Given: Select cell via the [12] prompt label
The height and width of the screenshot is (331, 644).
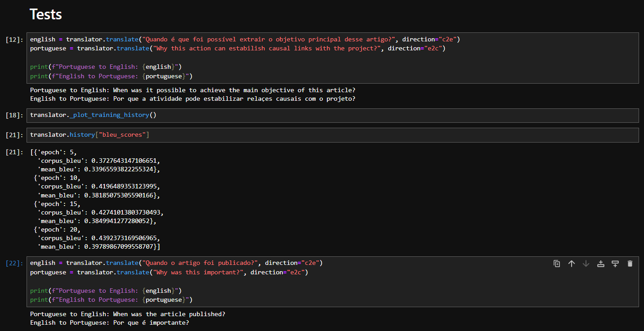Looking at the screenshot, I should tap(14, 40).
